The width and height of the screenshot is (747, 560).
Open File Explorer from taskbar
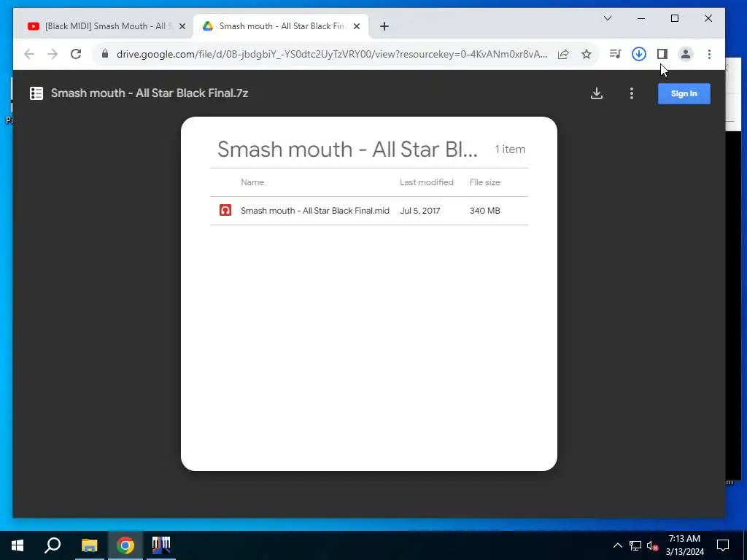[x=89, y=545]
